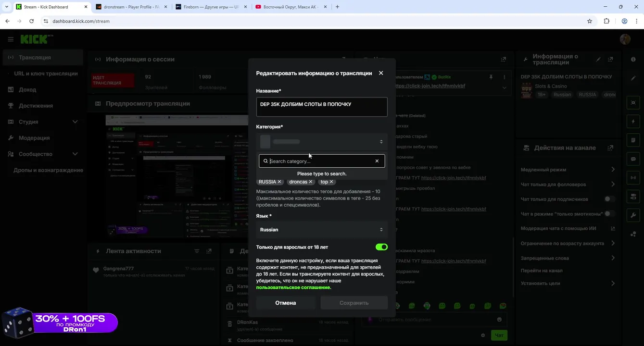Toggle the channel actions rail icon

(633, 197)
